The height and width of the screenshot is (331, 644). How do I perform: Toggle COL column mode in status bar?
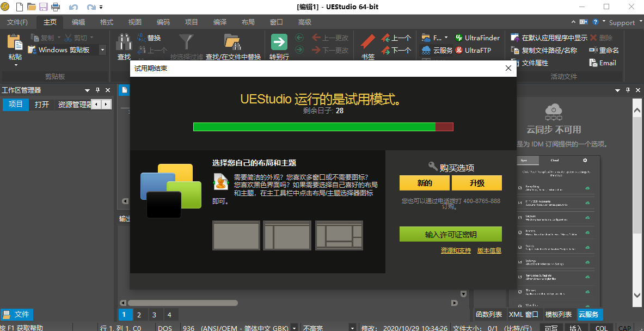(602, 328)
